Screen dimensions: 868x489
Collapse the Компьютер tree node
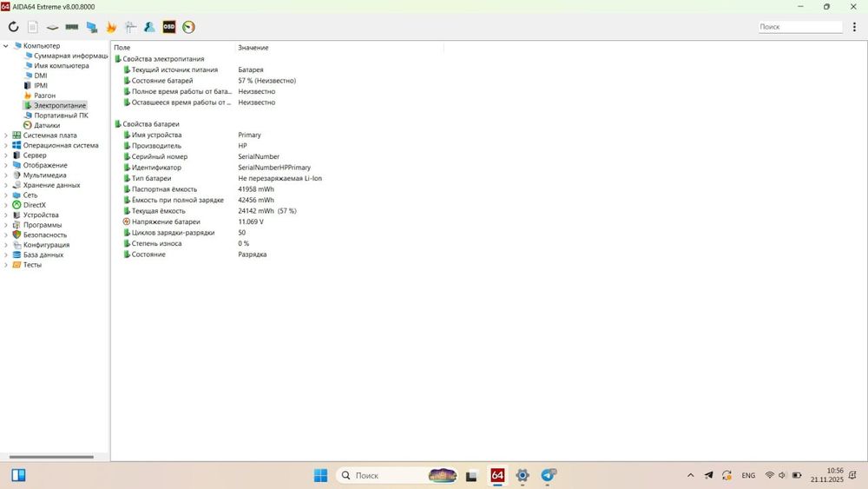[x=5, y=46]
